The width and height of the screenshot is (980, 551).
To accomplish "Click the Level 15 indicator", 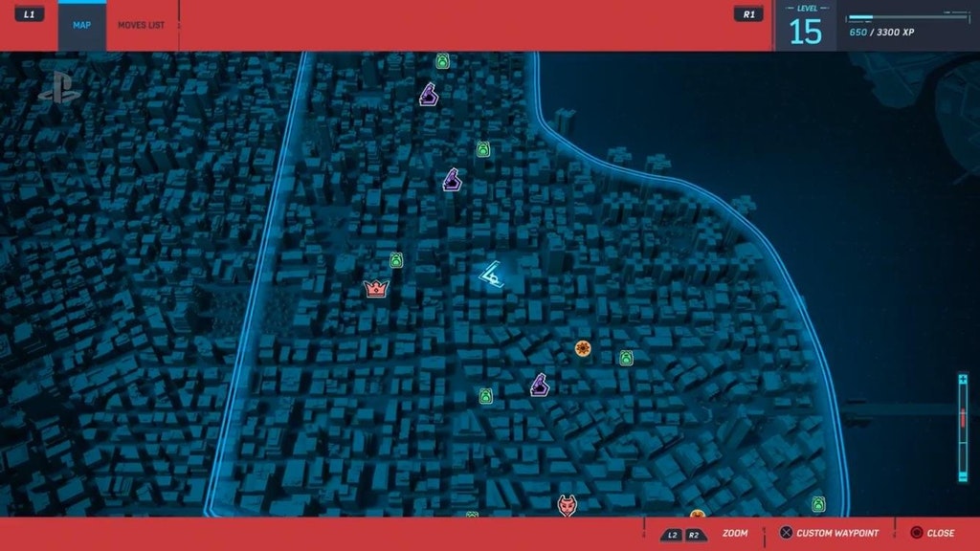I will [805, 27].
